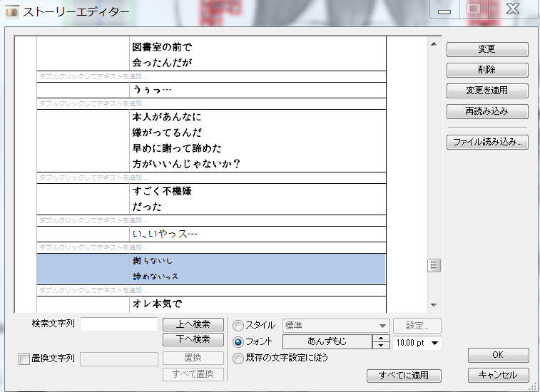Viewport: 540px width, 392px height.
Task: Apply to all with すべてに適用 button
Action: coord(404,376)
